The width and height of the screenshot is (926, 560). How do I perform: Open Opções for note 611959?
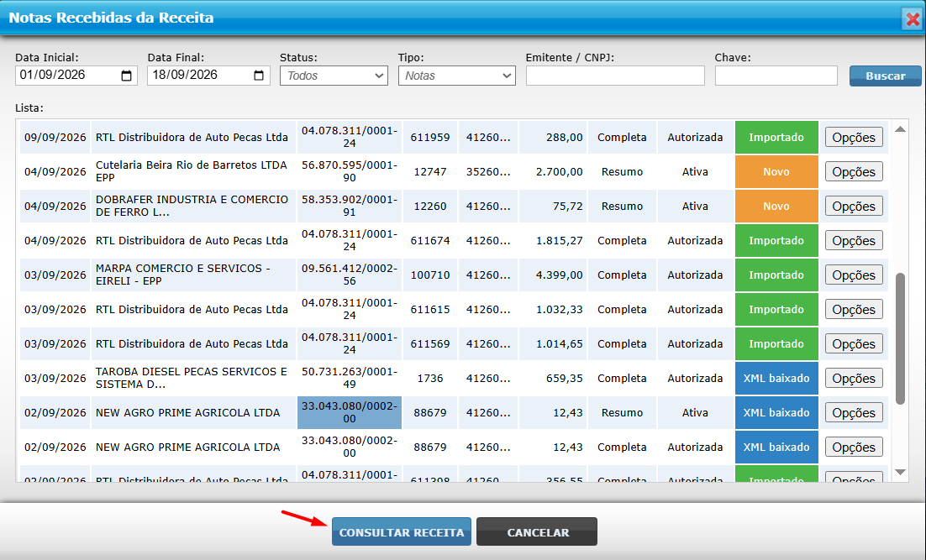854,138
